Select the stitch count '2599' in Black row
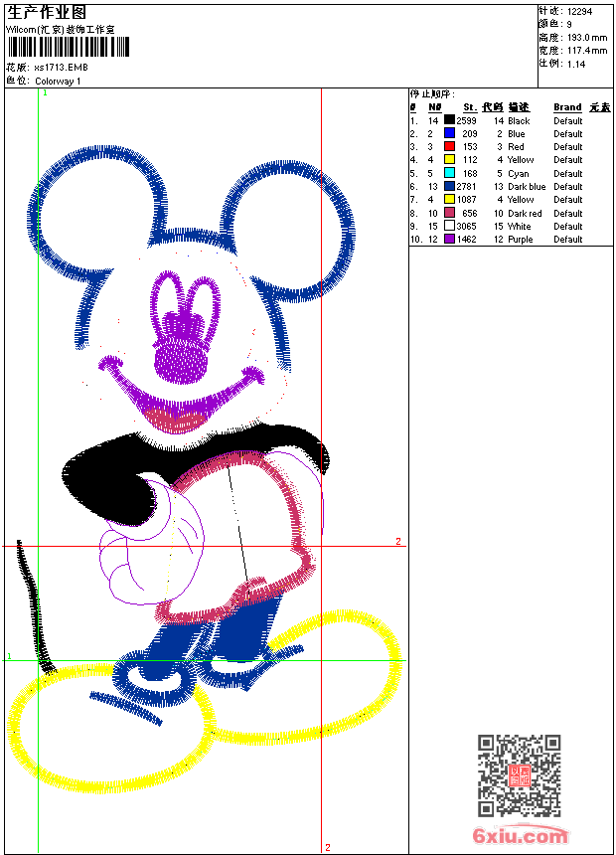 [467, 120]
